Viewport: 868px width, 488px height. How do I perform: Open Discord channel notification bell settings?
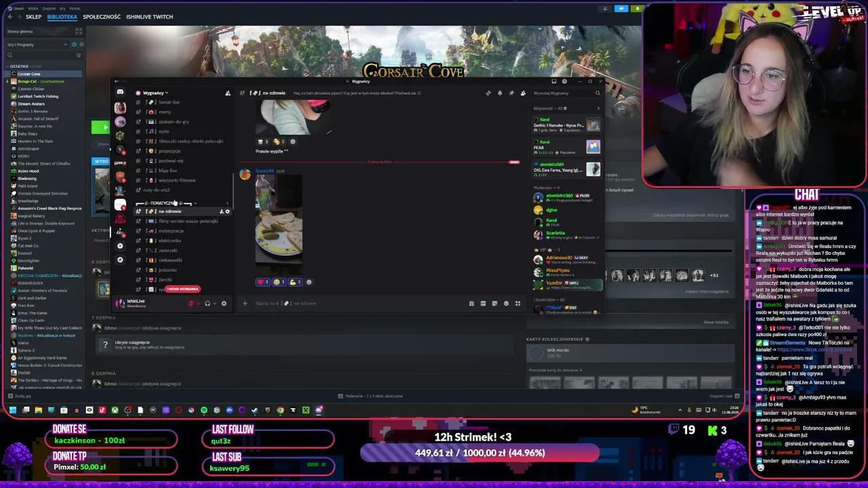[x=500, y=93]
